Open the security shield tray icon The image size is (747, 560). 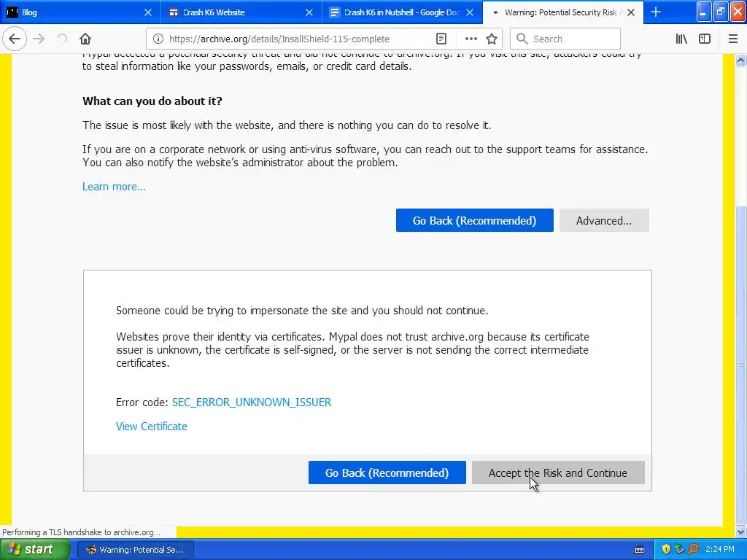click(x=666, y=550)
